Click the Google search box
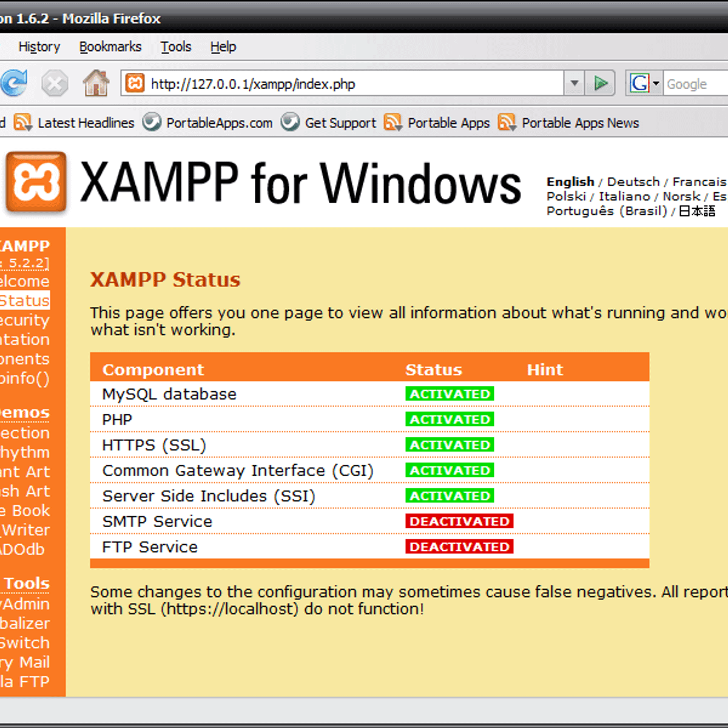 click(696, 84)
